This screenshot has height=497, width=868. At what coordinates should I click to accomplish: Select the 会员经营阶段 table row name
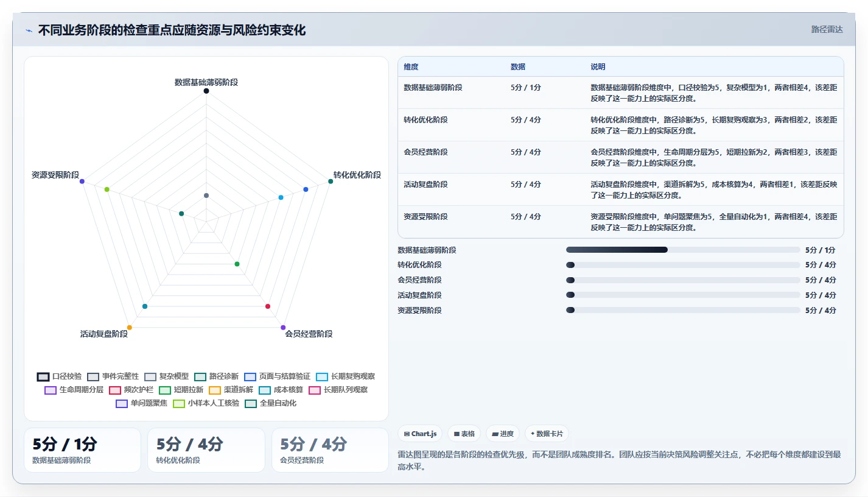pyautogui.click(x=425, y=152)
